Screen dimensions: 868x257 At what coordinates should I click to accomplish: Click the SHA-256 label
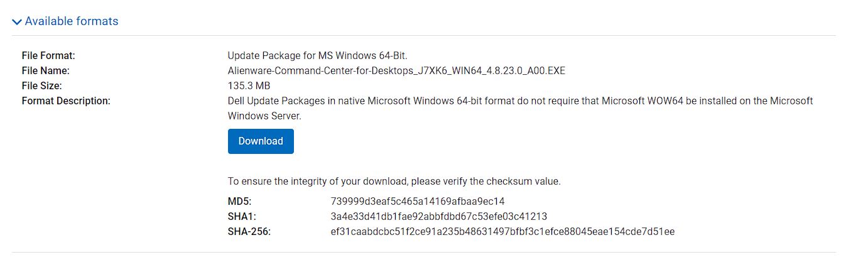249,232
